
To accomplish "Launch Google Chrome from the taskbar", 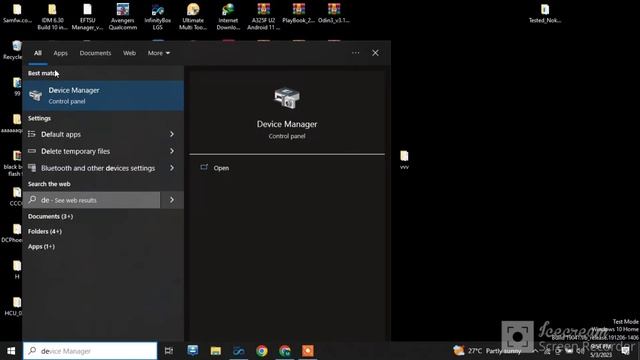I will (x=262, y=351).
